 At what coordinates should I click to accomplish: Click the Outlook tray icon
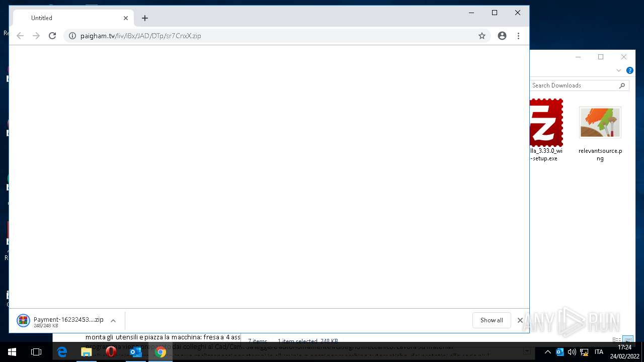tap(560, 352)
